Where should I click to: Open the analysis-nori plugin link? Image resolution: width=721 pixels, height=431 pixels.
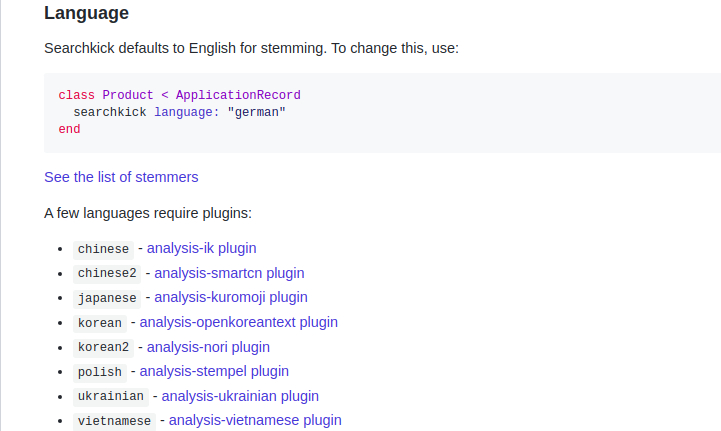pos(208,347)
